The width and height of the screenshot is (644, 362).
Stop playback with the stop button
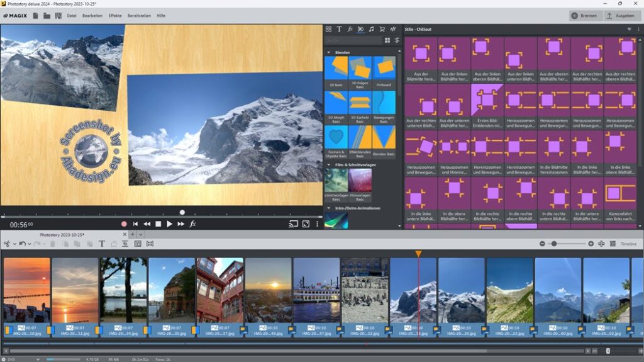pyautogui.click(x=158, y=224)
